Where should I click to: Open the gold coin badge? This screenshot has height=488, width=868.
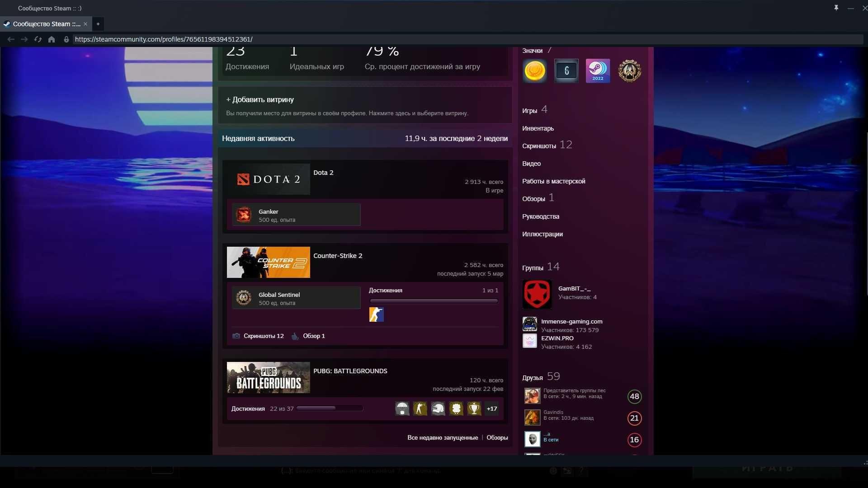pyautogui.click(x=535, y=71)
